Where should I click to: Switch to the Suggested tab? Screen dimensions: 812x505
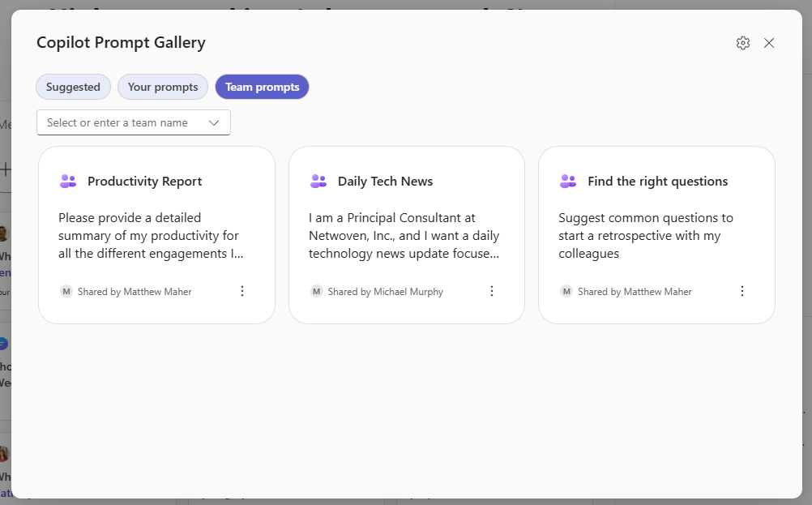pos(73,87)
